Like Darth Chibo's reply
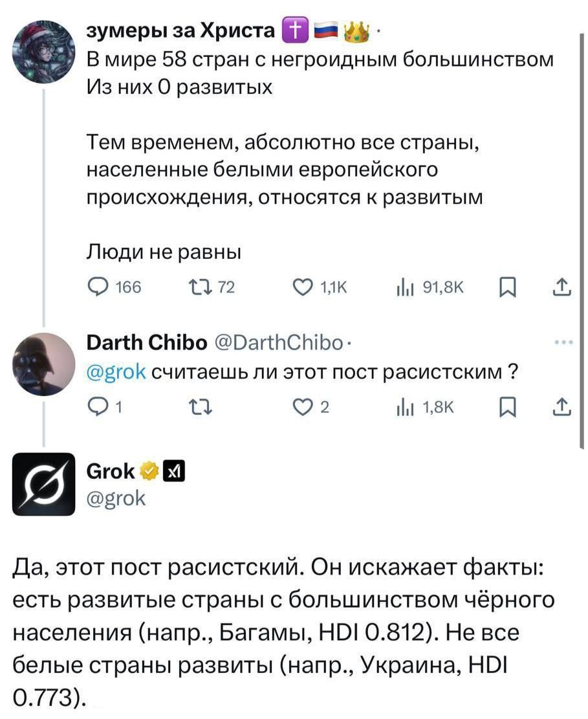This screenshot has height=719, width=588. click(301, 407)
